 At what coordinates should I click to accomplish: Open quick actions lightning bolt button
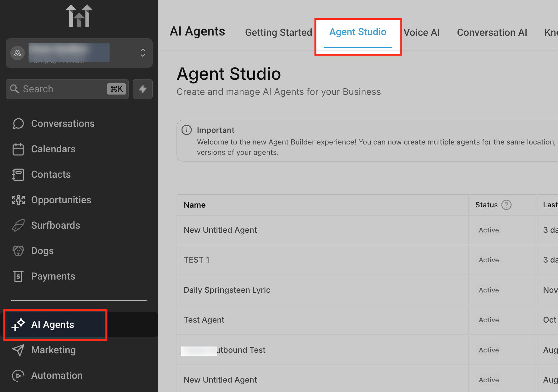tap(143, 89)
